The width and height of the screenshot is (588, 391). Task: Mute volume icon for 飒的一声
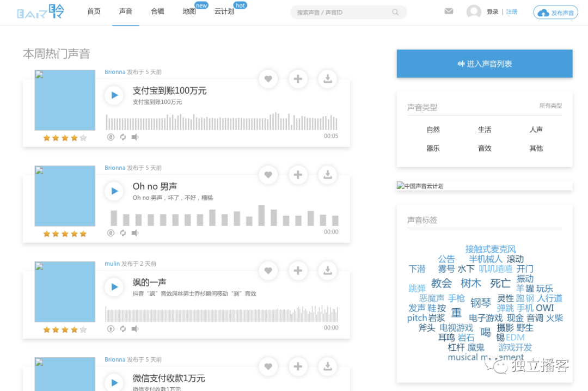135,329
